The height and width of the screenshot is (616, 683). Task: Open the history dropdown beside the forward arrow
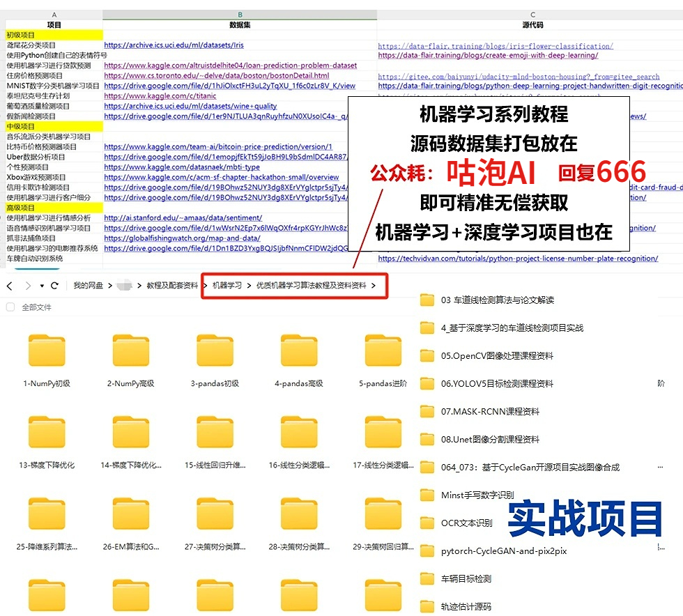pos(42,286)
